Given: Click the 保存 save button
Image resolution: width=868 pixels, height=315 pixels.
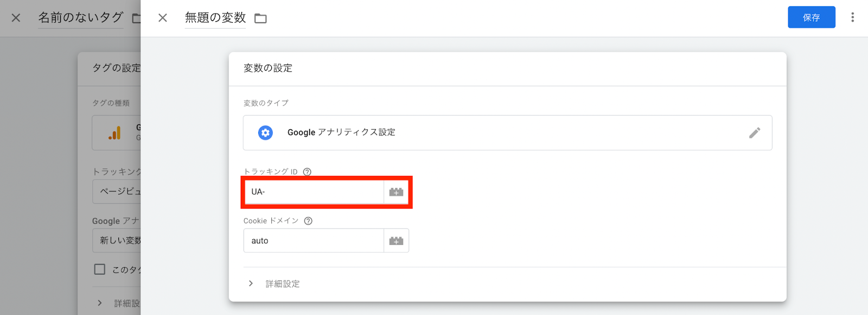Looking at the screenshot, I should (x=811, y=17).
